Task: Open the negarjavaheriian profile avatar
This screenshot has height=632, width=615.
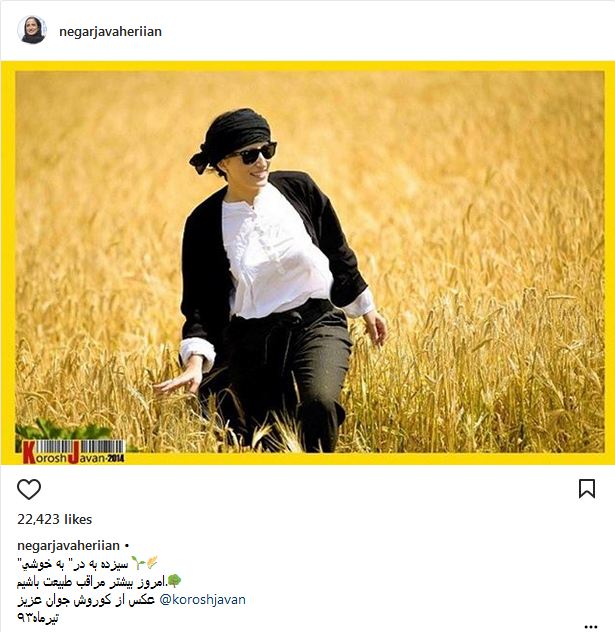Action: (32, 30)
